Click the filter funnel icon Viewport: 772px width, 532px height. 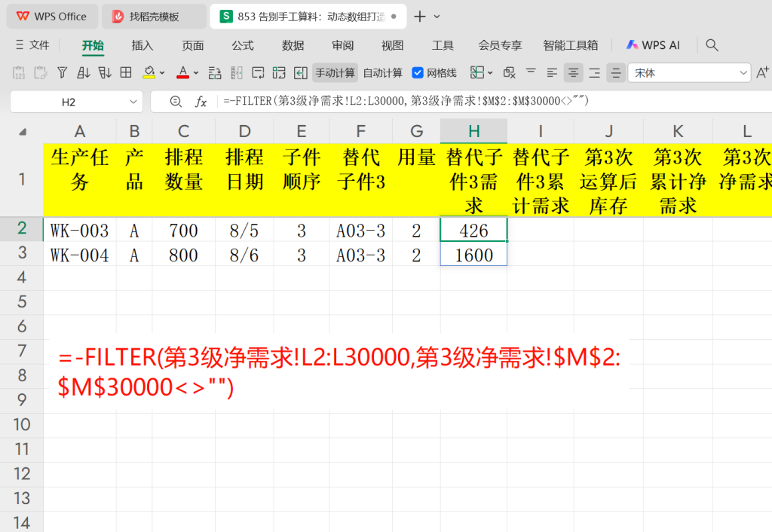[x=62, y=73]
